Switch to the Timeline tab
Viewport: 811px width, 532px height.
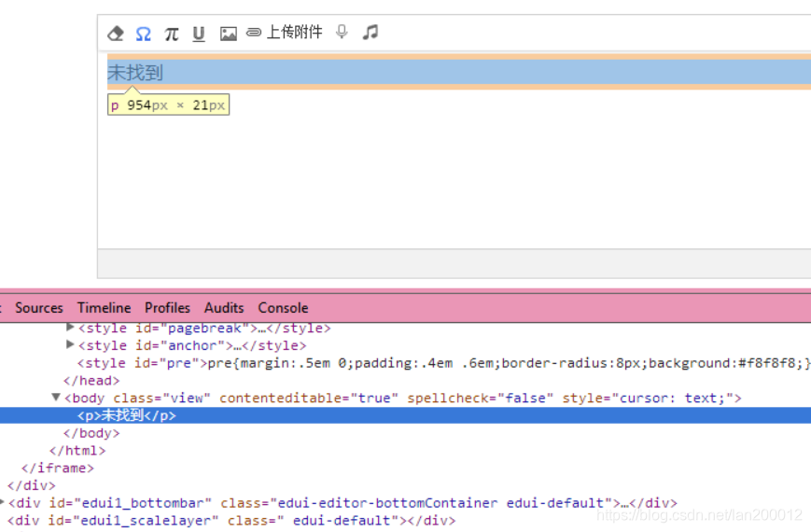coord(104,308)
